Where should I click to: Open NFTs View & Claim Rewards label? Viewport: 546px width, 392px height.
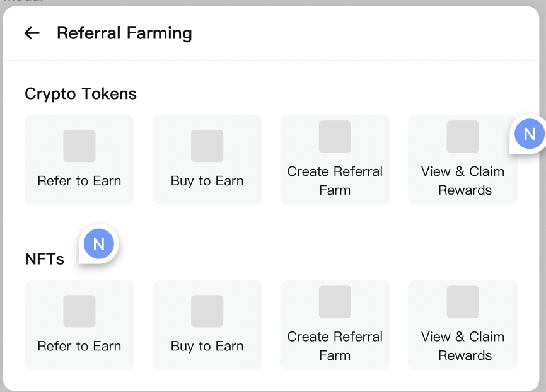463,346
